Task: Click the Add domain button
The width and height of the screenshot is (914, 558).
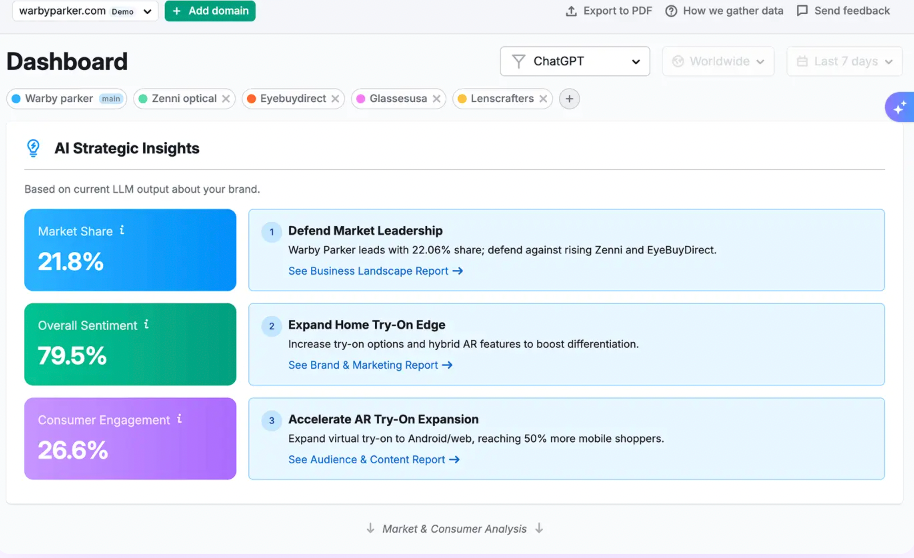Action: [x=210, y=11]
